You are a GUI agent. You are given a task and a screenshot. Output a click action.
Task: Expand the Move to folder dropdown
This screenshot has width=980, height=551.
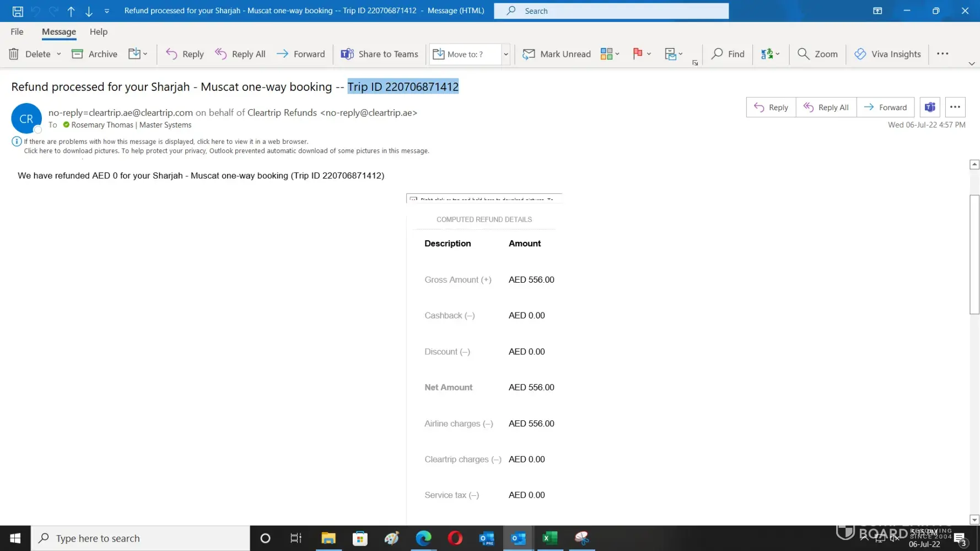(x=505, y=54)
